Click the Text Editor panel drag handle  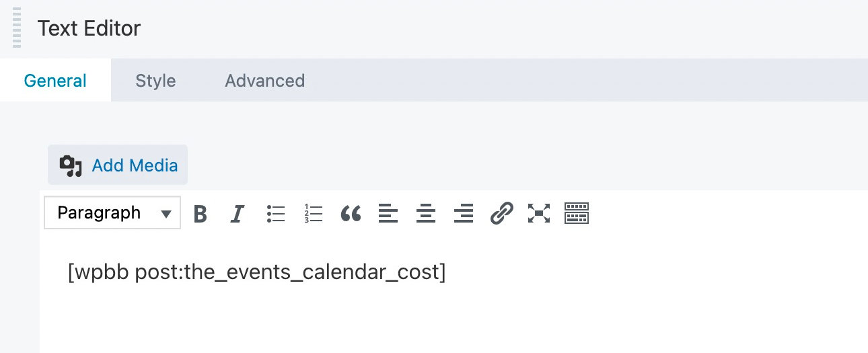point(17,28)
